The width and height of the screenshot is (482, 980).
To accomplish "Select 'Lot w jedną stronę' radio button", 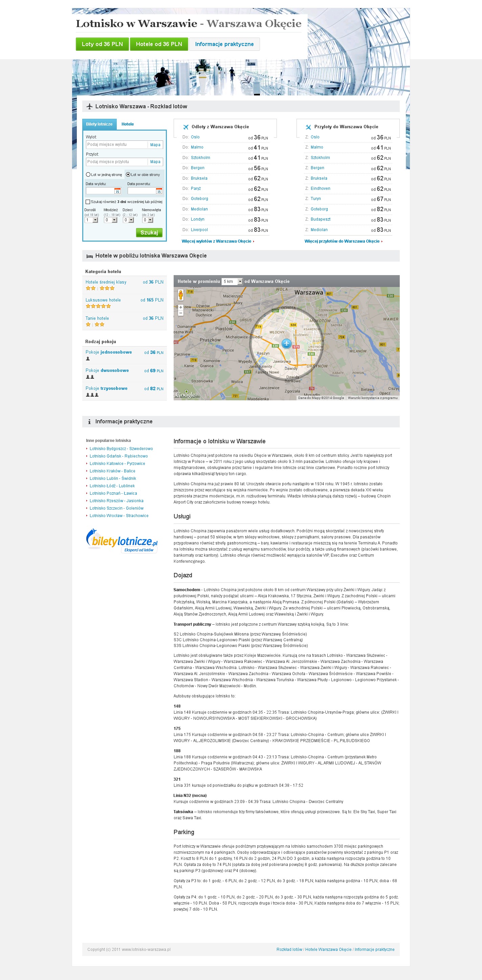I will tap(88, 175).
